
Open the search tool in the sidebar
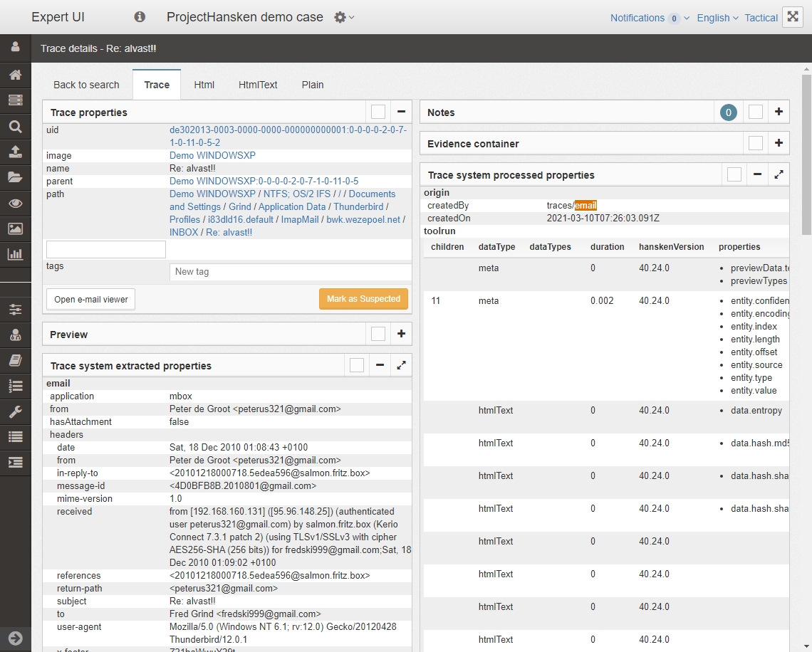(x=16, y=126)
